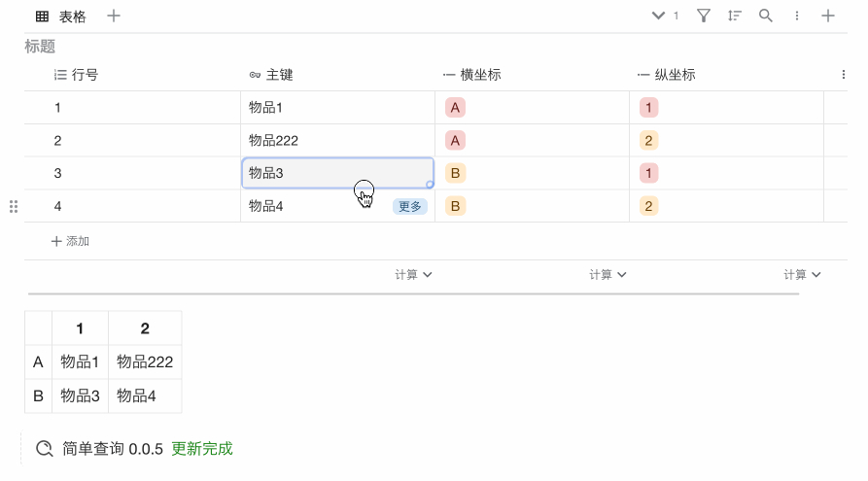Open the toolbar's vertical dots menu
Image resolution: width=868 pixels, height=481 pixels.
coord(797,16)
